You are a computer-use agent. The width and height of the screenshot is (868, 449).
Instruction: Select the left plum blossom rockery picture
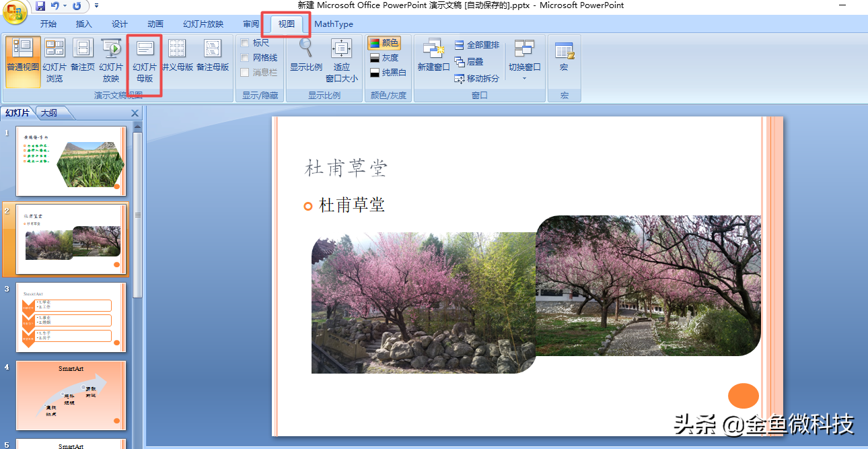coord(424,303)
